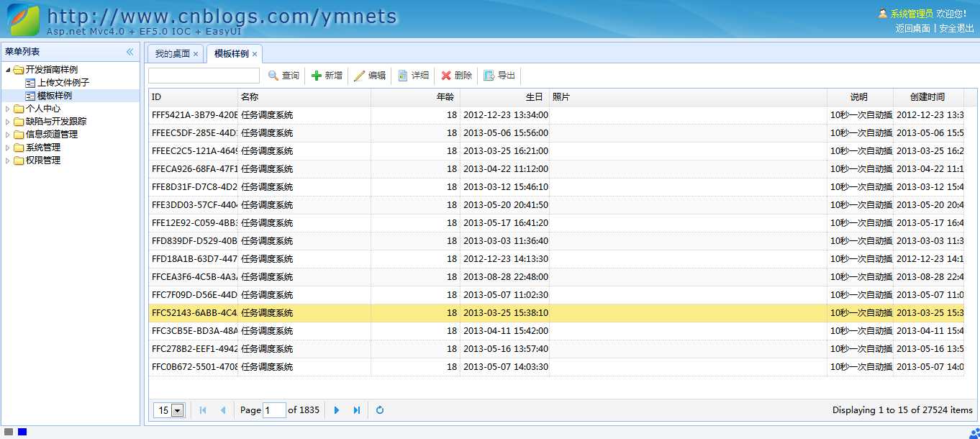Click the blue square in status bar

pyautogui.click(x=22, y=432)
